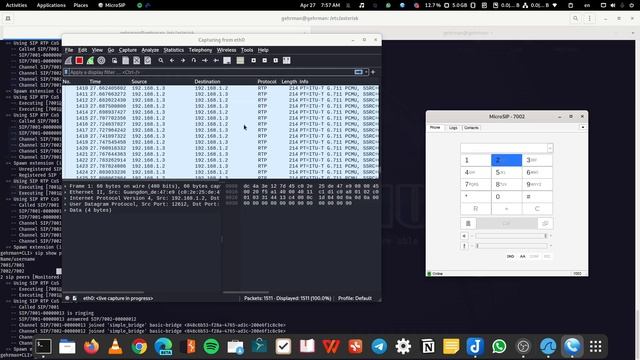Click the Wireshark start capture shark-fin icon
This screenshot has height=360, width=640.
point(68,60)
